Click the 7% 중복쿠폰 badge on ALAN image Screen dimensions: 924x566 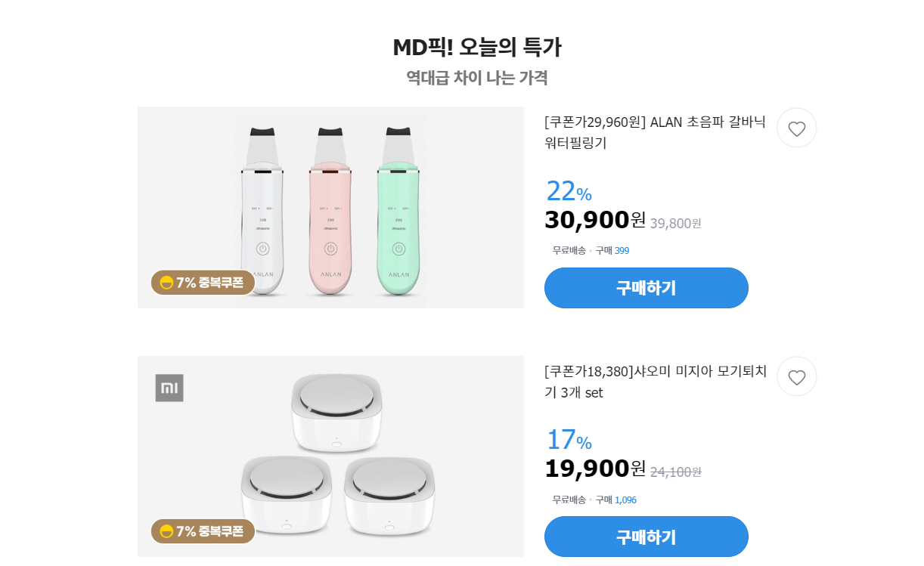point(203,283)
